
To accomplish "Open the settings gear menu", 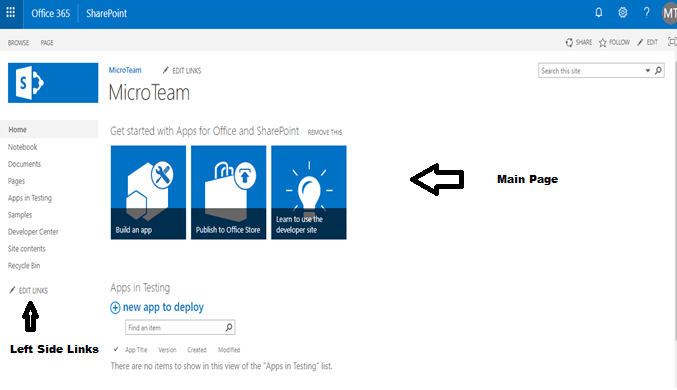I will (622, 13).
